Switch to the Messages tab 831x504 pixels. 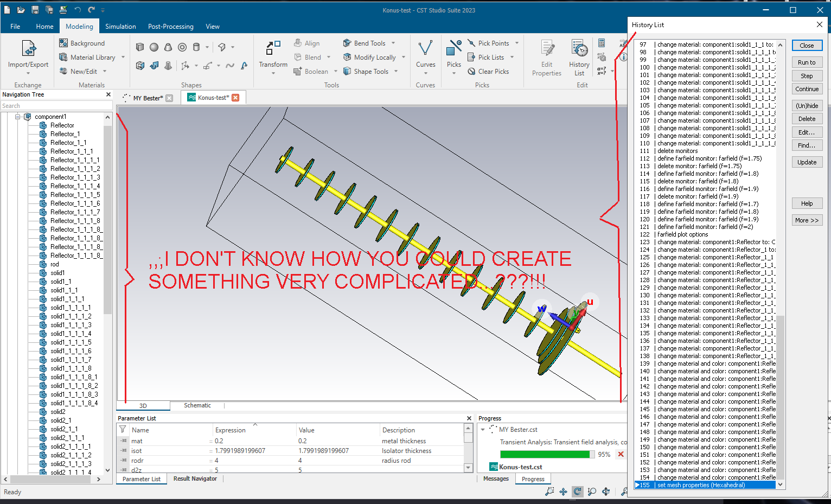(496, 479)
